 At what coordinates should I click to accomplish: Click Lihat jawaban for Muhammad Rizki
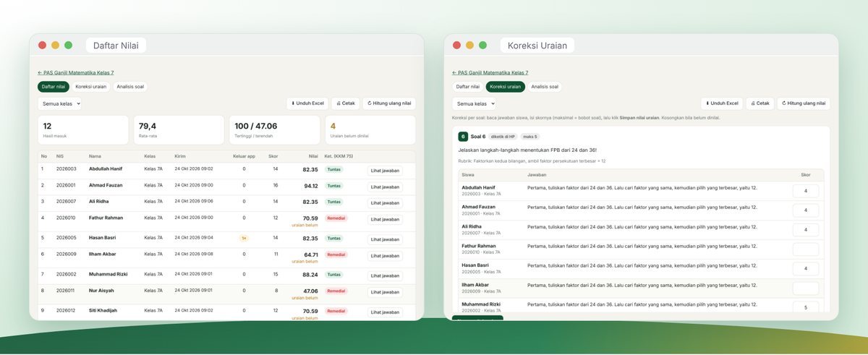click(x=385, y=276)
